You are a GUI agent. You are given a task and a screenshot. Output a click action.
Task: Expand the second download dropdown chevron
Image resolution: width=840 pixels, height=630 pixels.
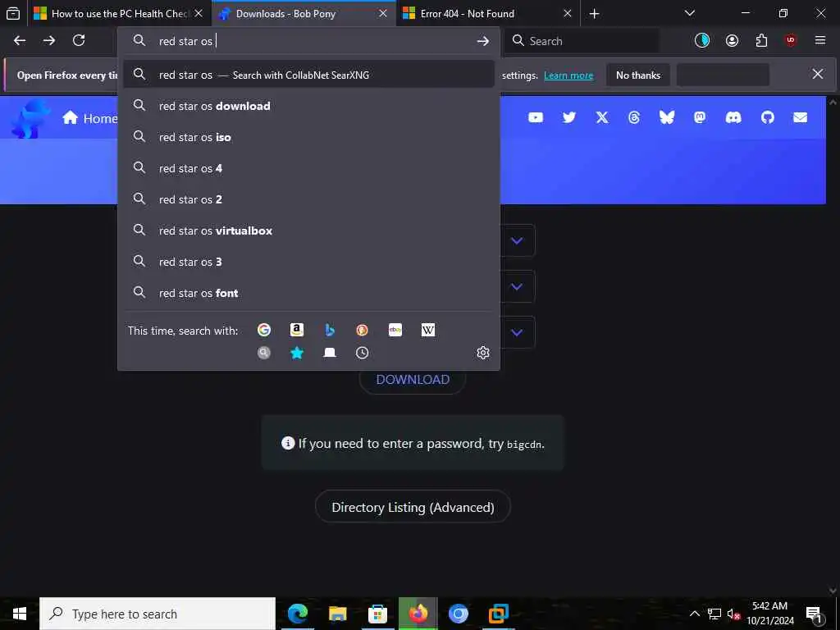[x=517, y=286]
